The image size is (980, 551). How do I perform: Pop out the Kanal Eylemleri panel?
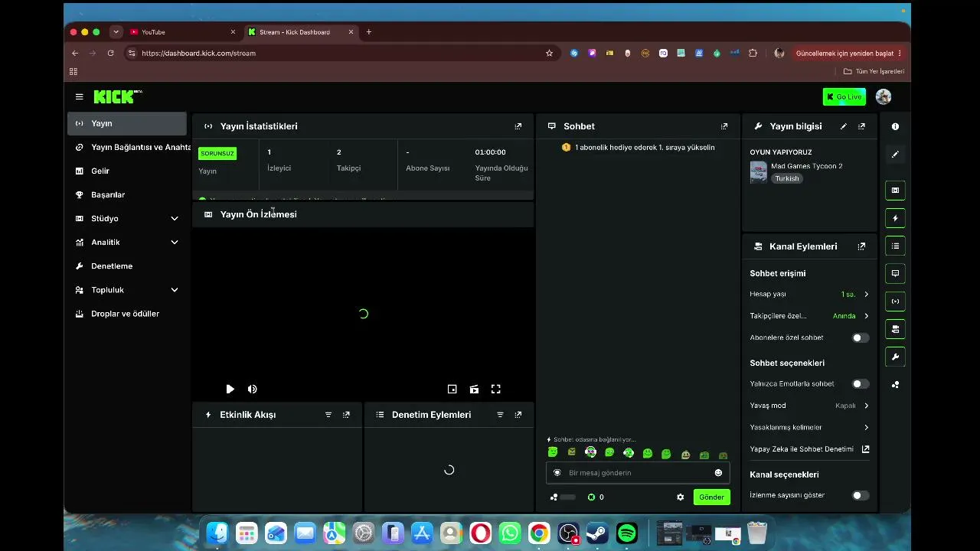tap(861, 246)
